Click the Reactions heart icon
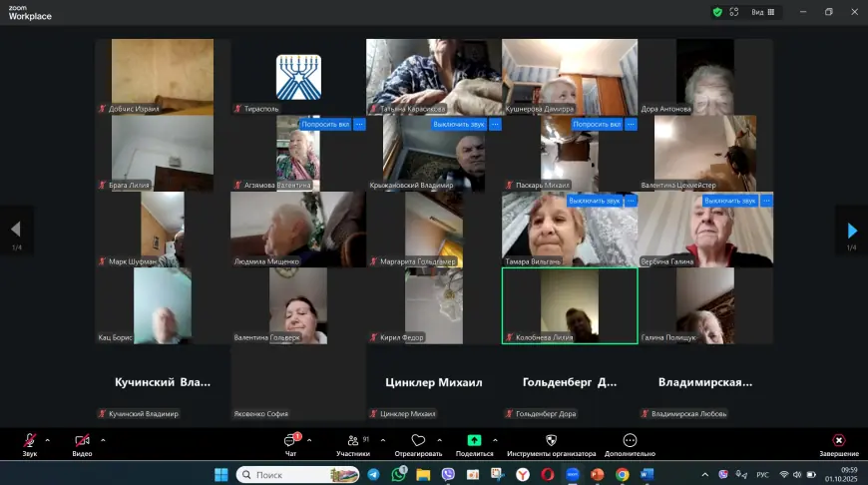 coord(418,440)
